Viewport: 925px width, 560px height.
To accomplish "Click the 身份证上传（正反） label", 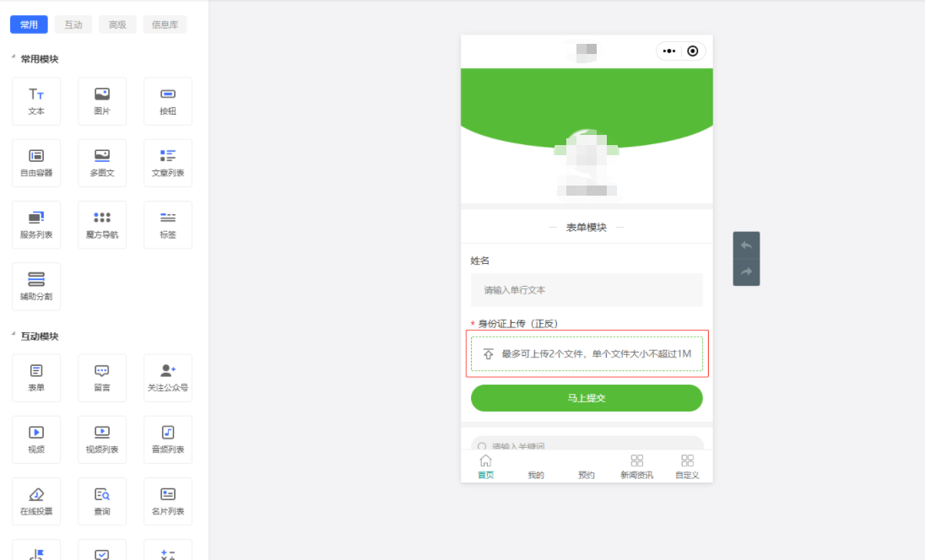I will tap(518, 324).
